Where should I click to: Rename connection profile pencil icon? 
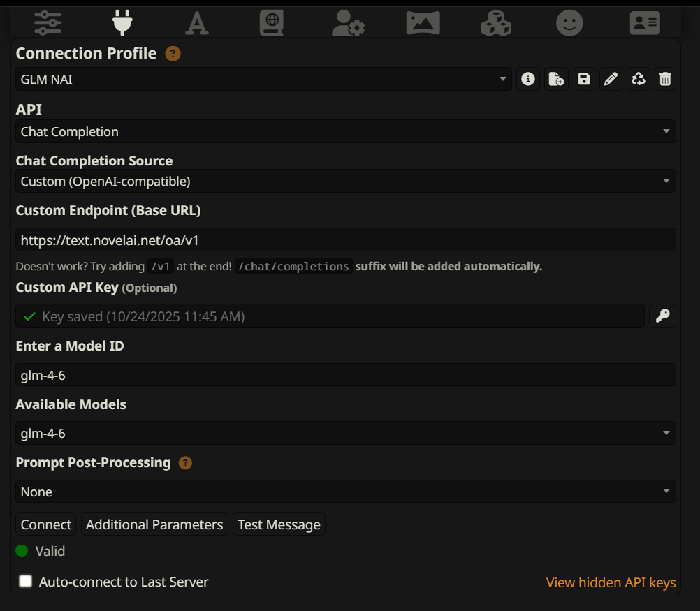click(x=611, y=79)
